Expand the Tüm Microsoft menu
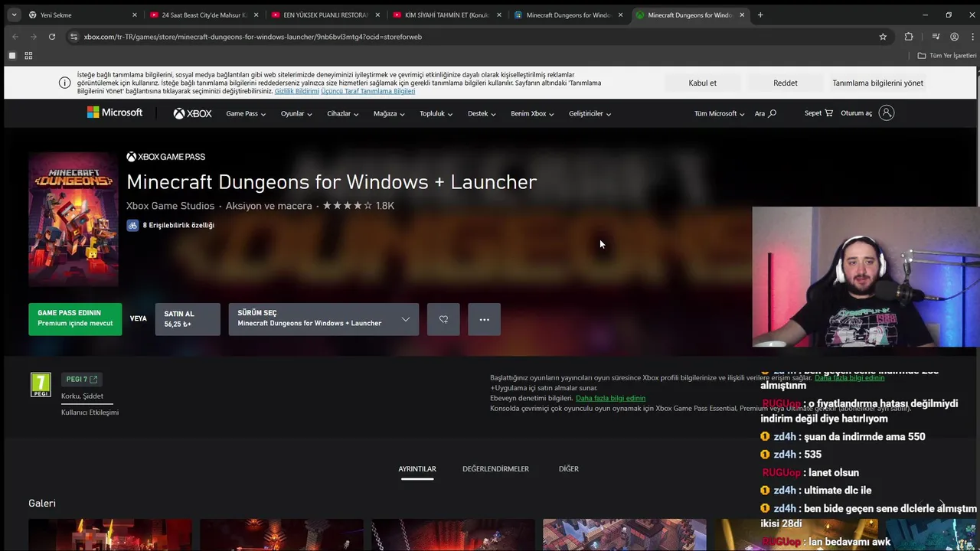980x551 pixels. tap(720, 114)
